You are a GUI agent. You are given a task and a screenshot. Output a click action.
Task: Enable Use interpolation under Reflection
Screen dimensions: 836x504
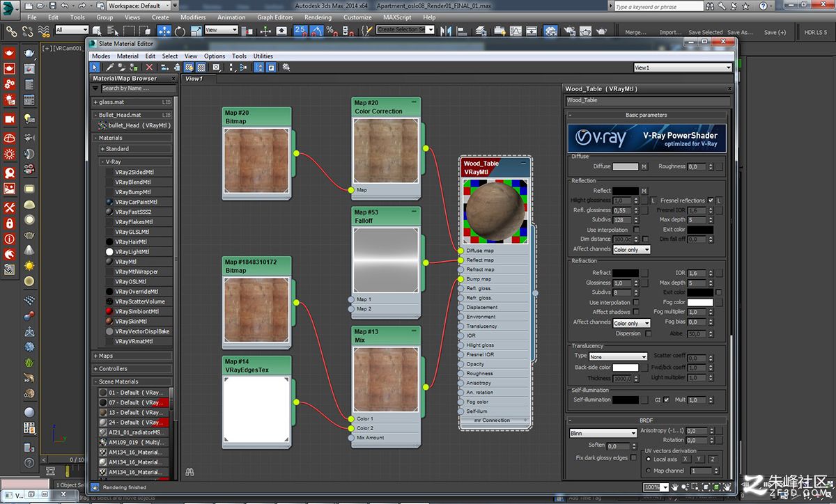point(635,230)
